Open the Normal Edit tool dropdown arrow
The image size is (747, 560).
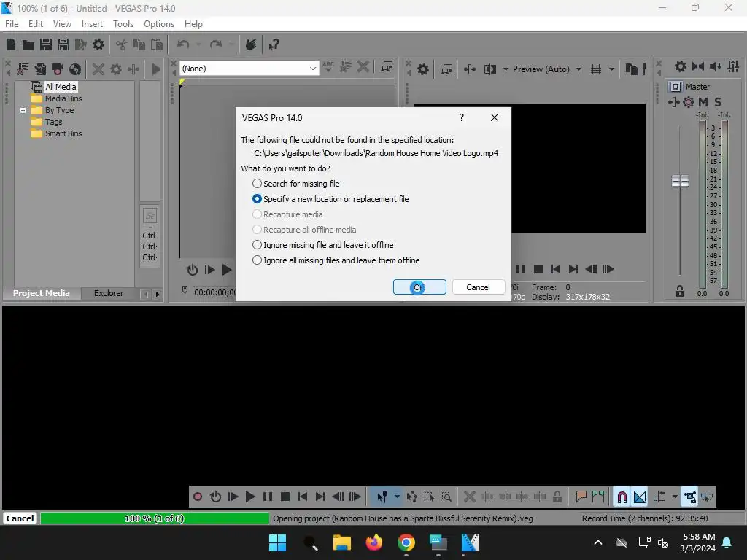click(x=397, y=497)
